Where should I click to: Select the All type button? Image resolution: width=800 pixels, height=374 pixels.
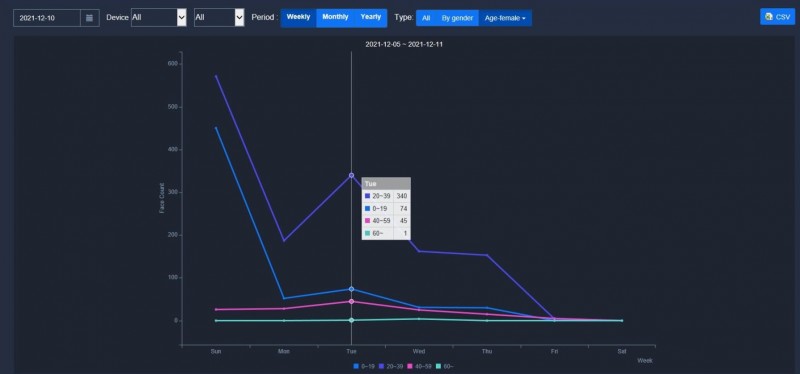426,18
